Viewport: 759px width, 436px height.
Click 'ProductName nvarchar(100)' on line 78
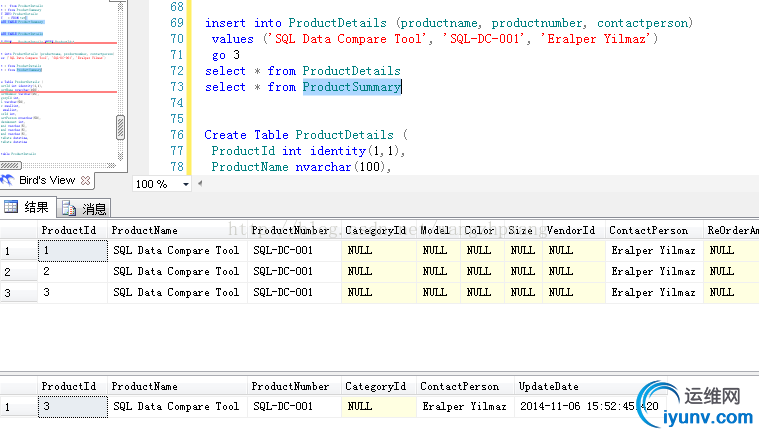tap(298, 167)
